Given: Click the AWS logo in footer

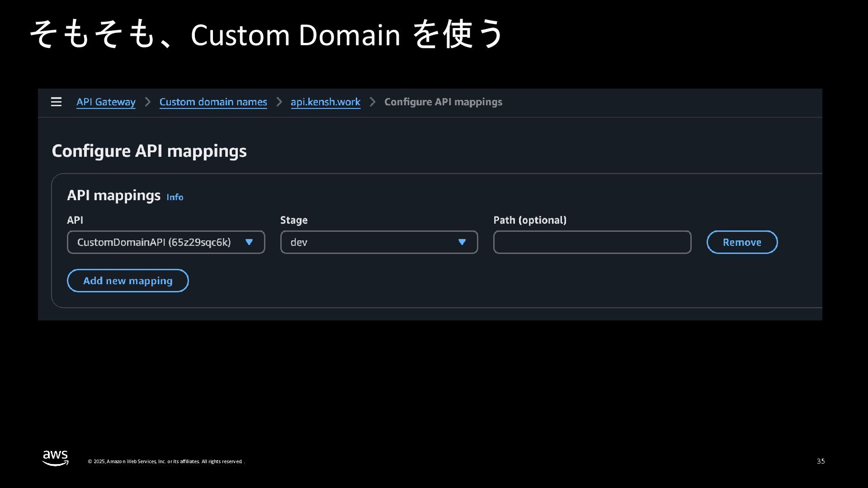Looking at the screenshot, I should click(55, 458).
